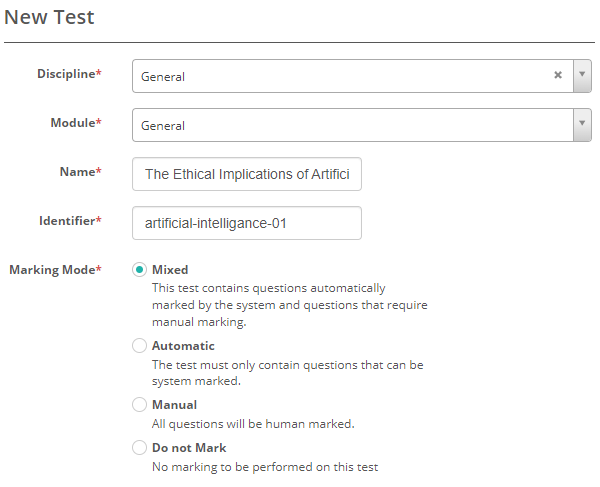This screenshot has width=600, height=487.
Task: Click the 'No marking to be performed' description
Action: point(264,467)
